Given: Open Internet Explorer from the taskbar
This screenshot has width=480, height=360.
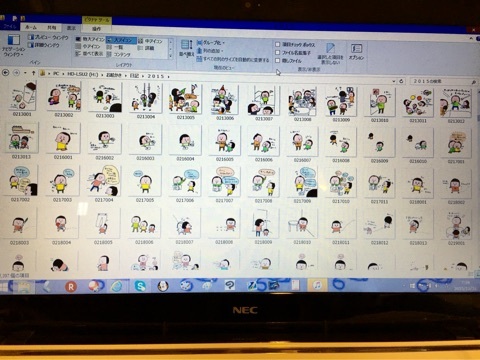Looking at the screenshot, I should pos(117,286).
